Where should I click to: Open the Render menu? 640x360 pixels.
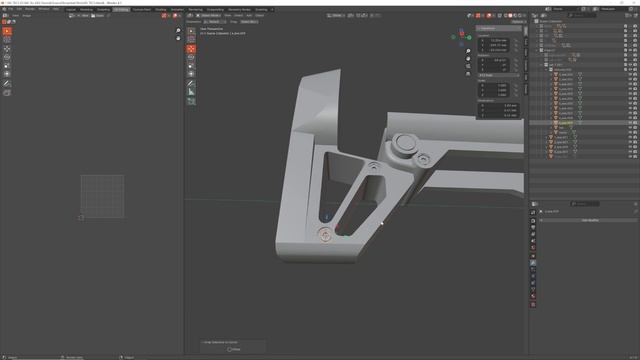(30, 9)
